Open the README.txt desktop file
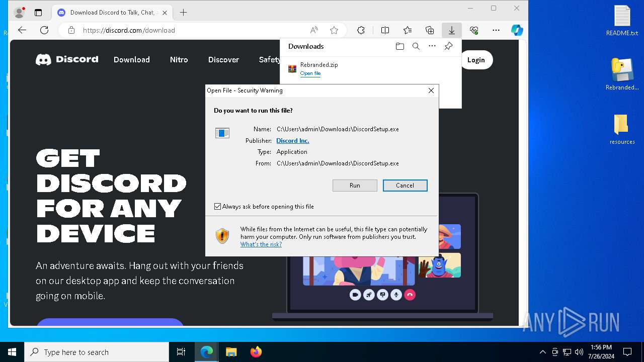This screenshot has width=644, height=362. tap(622, 21)
